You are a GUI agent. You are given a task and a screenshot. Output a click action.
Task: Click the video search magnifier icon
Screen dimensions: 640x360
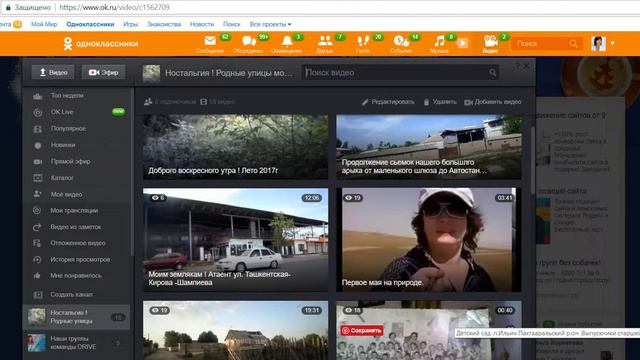(x=493, y=73)
